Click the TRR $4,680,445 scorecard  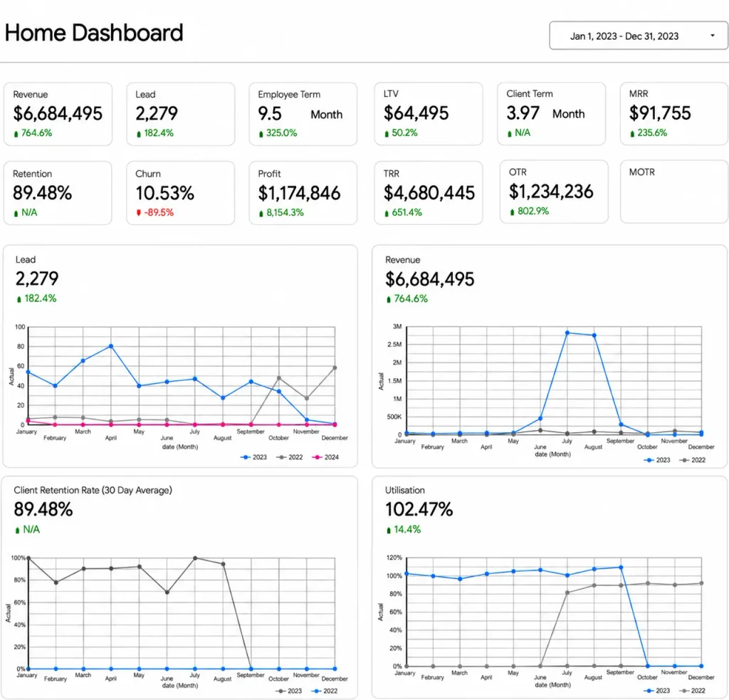coord(428,193)
